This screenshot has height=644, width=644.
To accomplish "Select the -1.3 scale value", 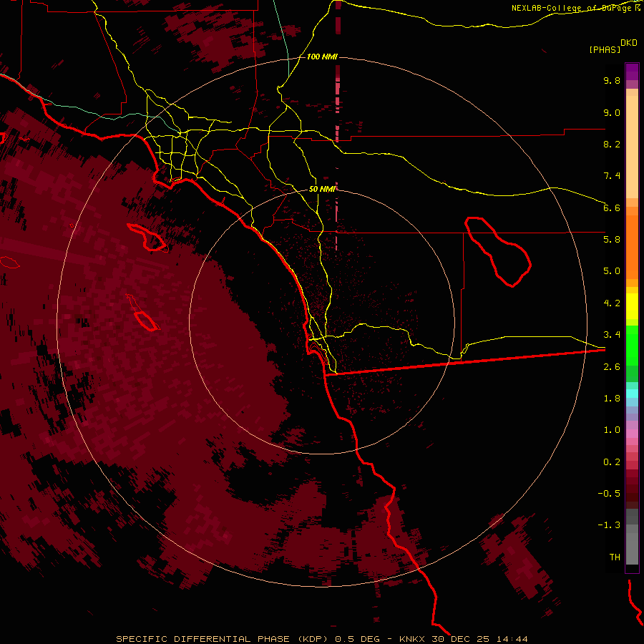I will point(609,525).
